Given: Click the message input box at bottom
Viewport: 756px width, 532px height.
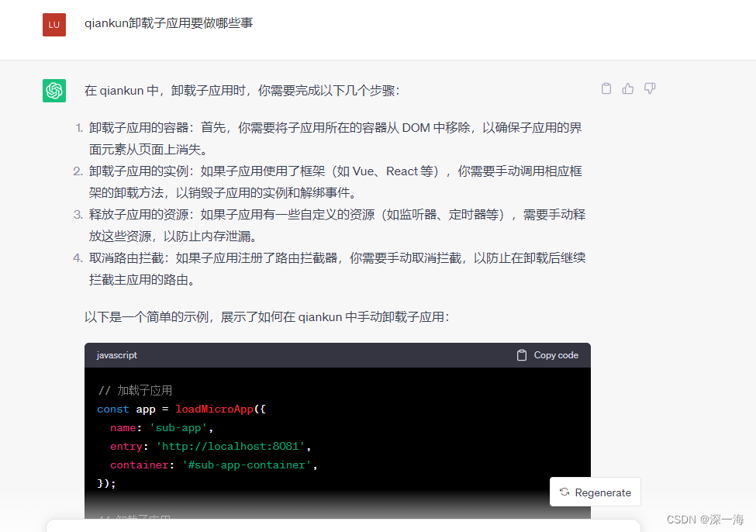Looking at the screenshot, I should [x=343, y=526].
